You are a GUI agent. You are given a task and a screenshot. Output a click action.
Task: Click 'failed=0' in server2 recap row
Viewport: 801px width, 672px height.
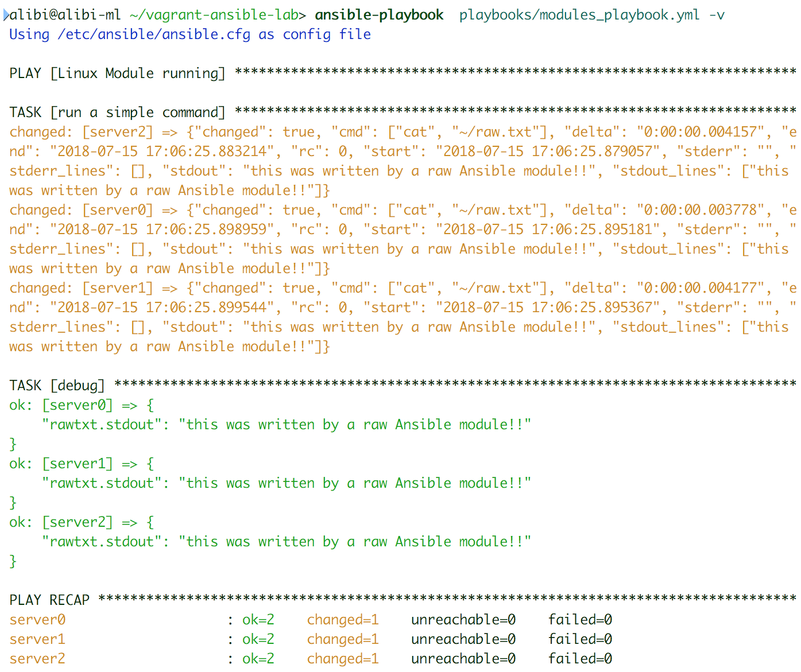(580, 659)
